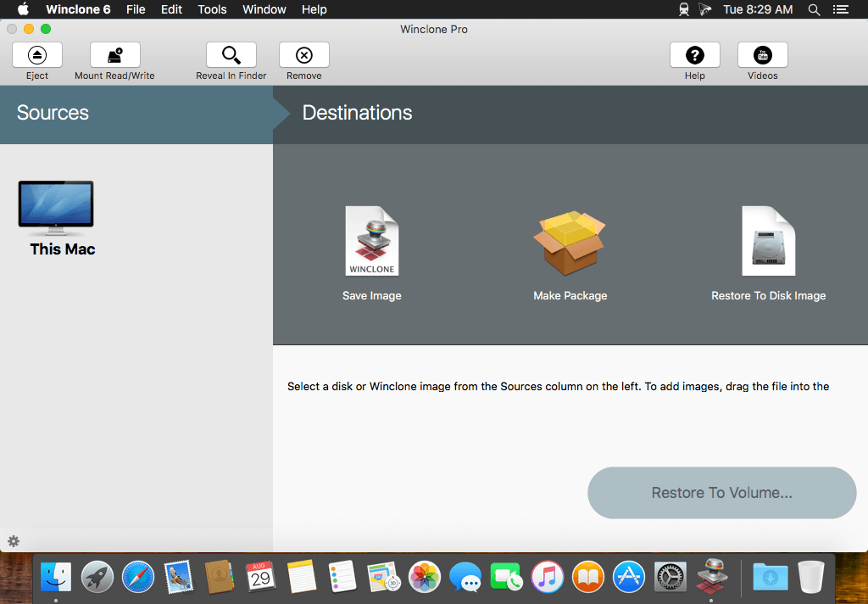Open the Trash in Dock
This screenshot has width=868, height=604.
[x=811, y=577]
